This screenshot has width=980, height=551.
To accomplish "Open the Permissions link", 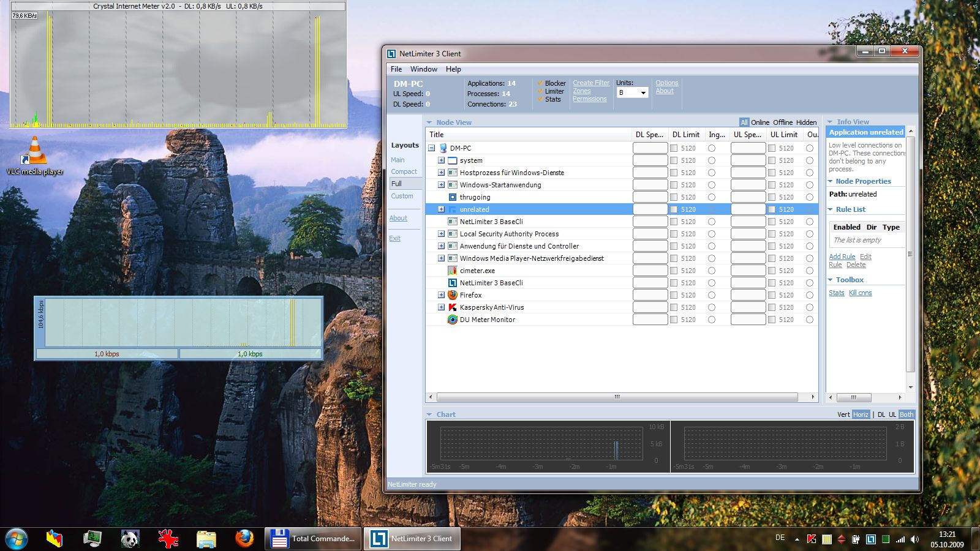I will pos(590,99).
